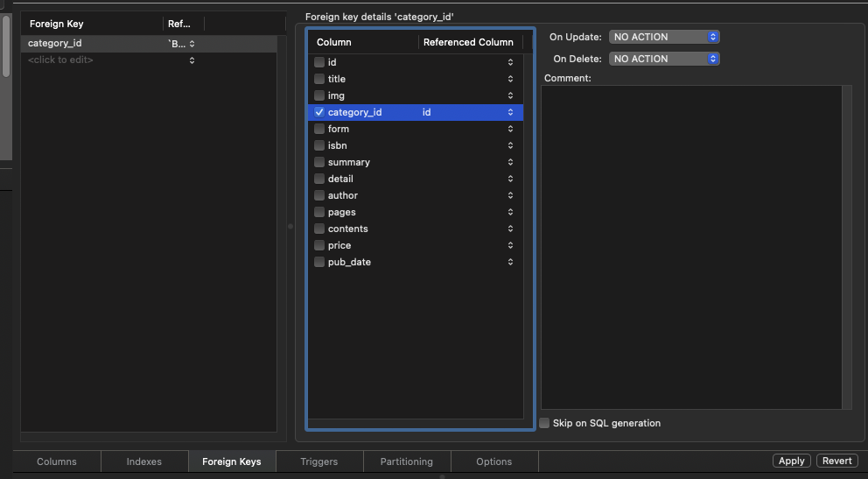Select the category_id foreign key row

(149, 43)
